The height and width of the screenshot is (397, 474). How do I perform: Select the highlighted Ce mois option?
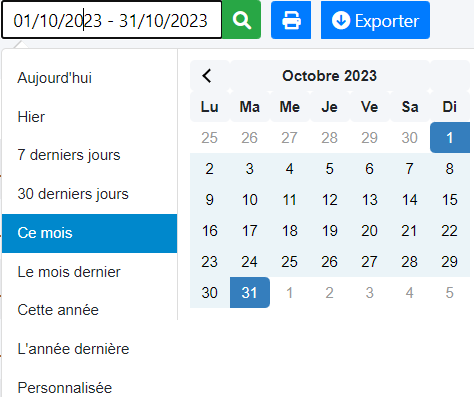89,233
